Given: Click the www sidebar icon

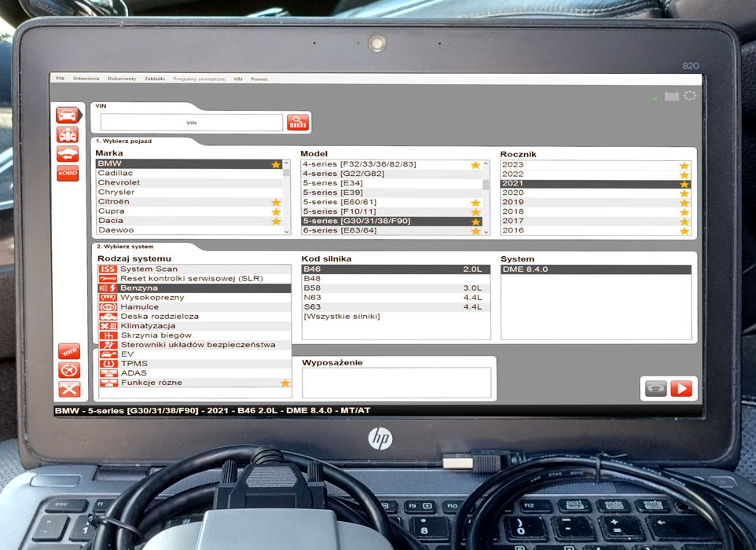Looking at the screenshot, I should [69, 351].
